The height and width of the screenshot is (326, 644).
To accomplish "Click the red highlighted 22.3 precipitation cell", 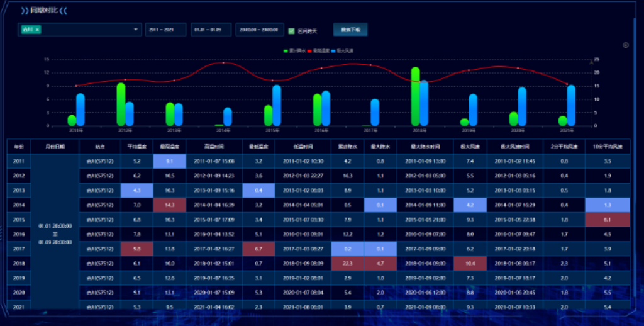I will tap(347, 263).
